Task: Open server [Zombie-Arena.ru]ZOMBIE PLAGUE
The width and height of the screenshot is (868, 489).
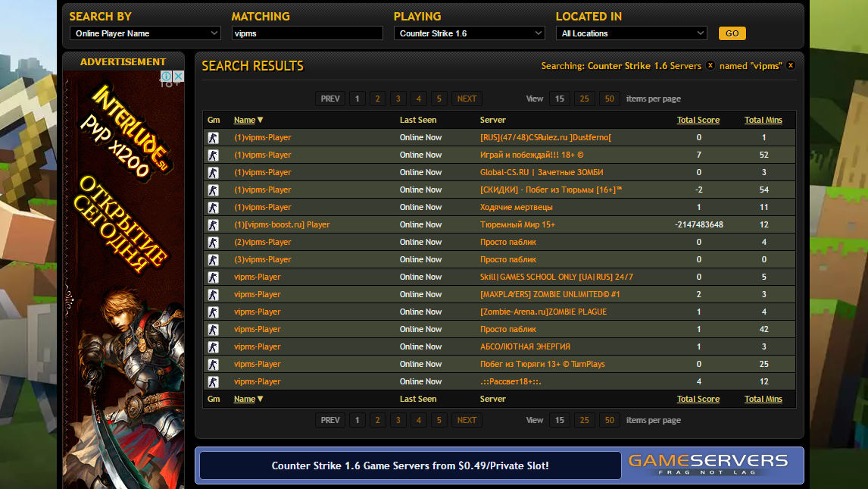Action: pos(543,312)
